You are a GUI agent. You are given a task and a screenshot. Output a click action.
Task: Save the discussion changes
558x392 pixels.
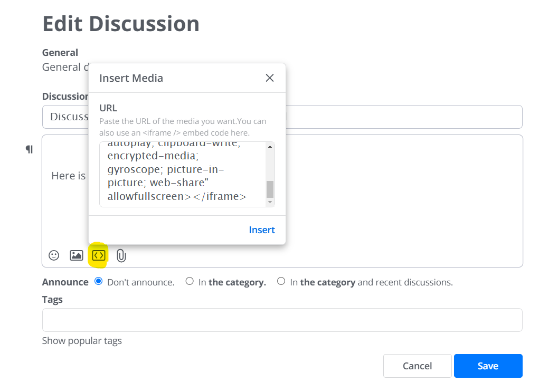(x=488, y=366)
